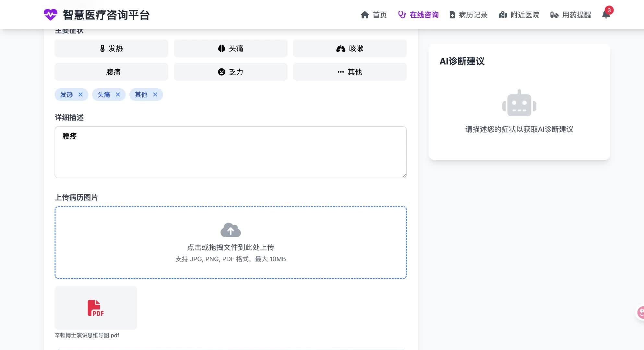This screenshot has height=350, width=644.
Task: Toggle the 发热 symptom button
Action: (111, 48)
